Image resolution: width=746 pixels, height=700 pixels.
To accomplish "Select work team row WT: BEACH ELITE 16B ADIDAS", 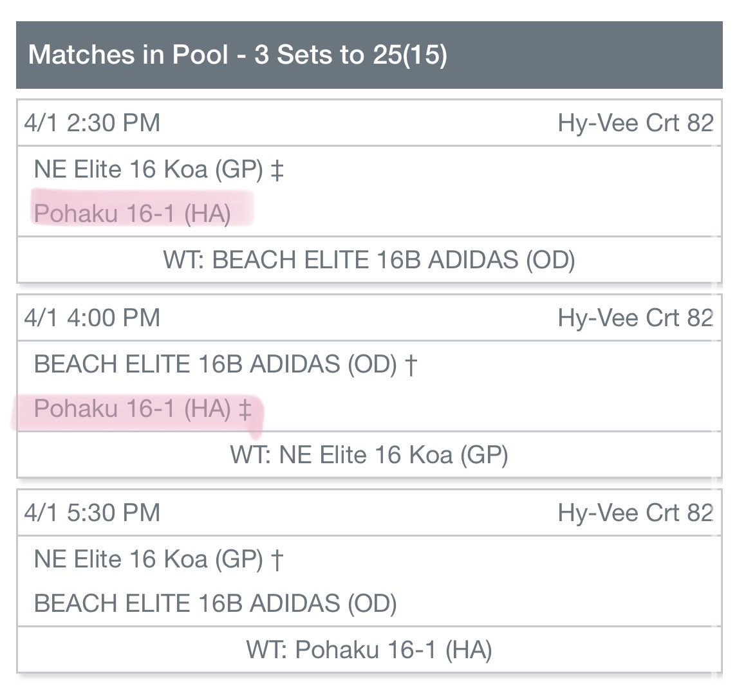I will click(369, 260).
